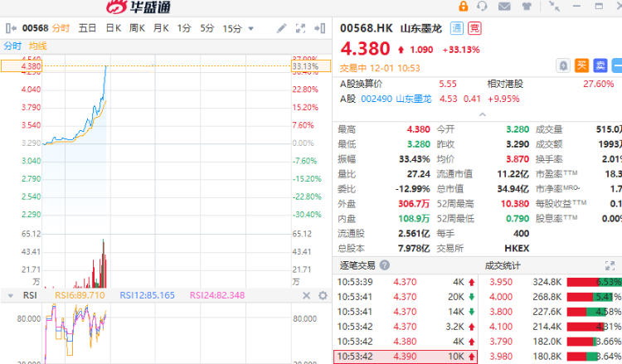
Task: Click the shrink window arrows icon
Action: pos(554,6)
